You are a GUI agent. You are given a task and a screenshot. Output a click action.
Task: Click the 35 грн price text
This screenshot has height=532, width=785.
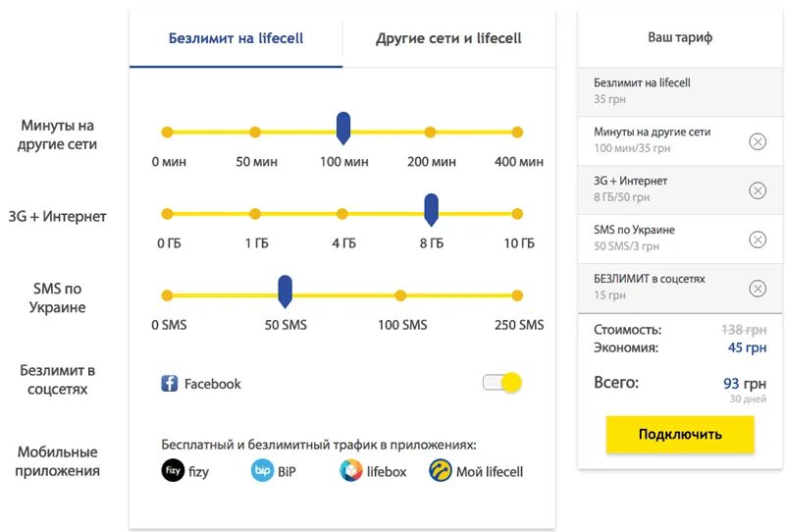pyautogui.click(x=609, y=99)
